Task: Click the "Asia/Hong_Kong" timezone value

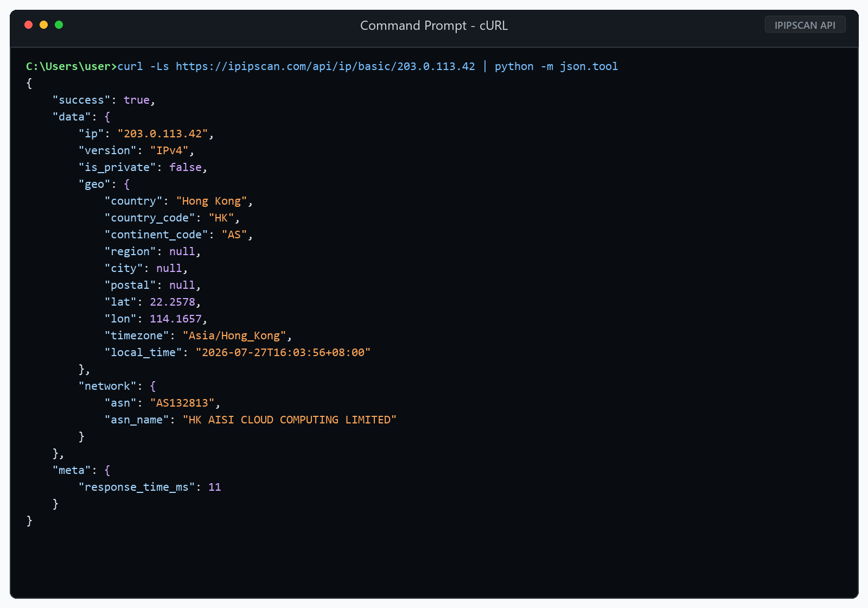Action: (234, 335)
